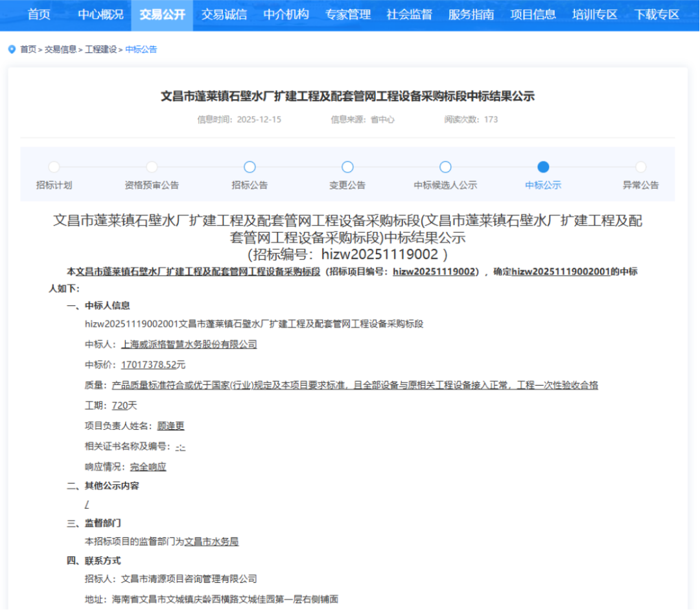
Task: Select the 异常公告 step circle
Action: point(641,167)
